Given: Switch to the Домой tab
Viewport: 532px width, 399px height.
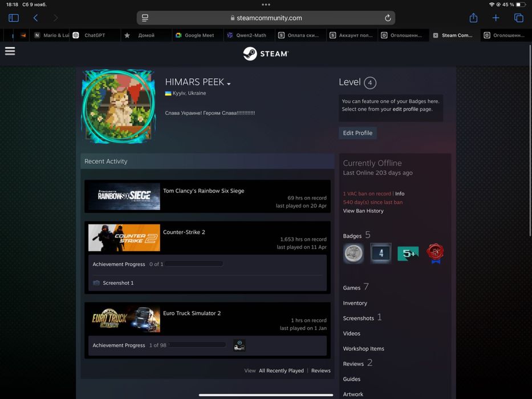Looking at the screenshot, I should [x=146, y=35].
